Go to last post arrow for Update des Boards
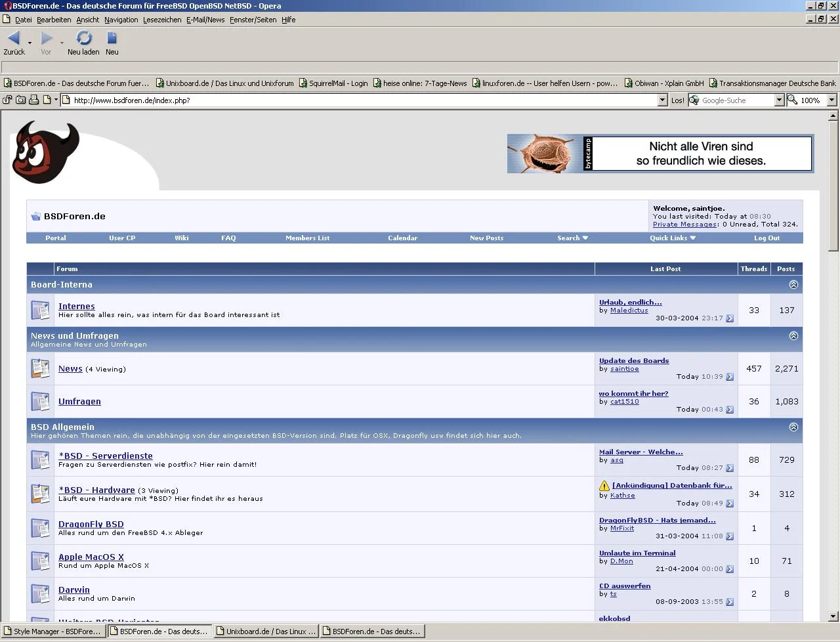The image size is (840, 642). tap(730, 377)
